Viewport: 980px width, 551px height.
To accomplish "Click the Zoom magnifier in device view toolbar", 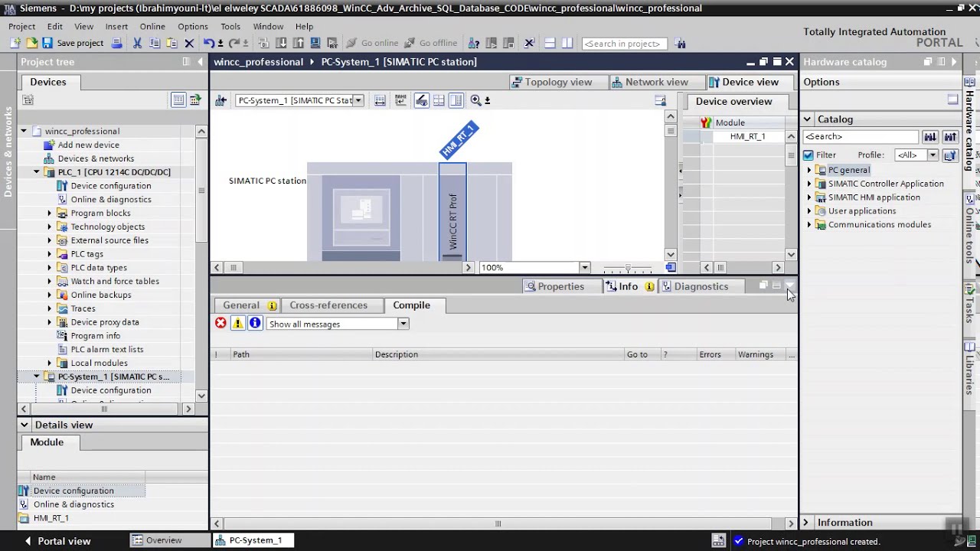I will pos(475,100).
